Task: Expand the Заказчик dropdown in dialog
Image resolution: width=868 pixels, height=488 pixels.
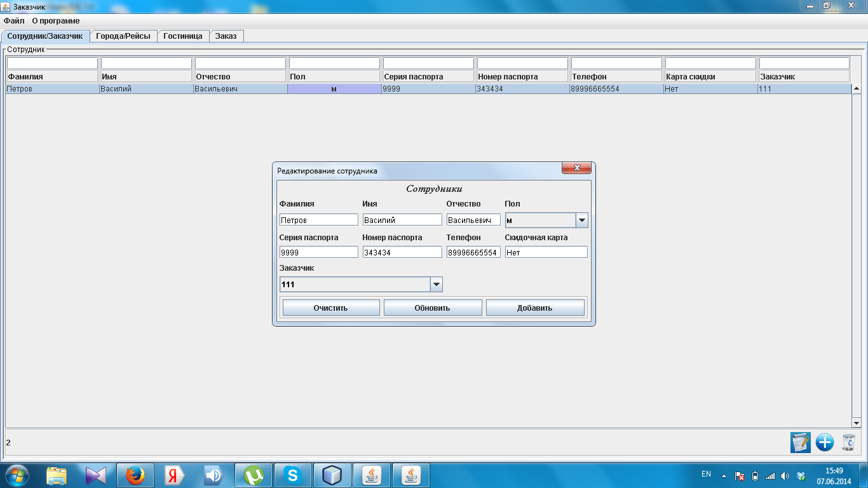Action: tap(436, 285)
